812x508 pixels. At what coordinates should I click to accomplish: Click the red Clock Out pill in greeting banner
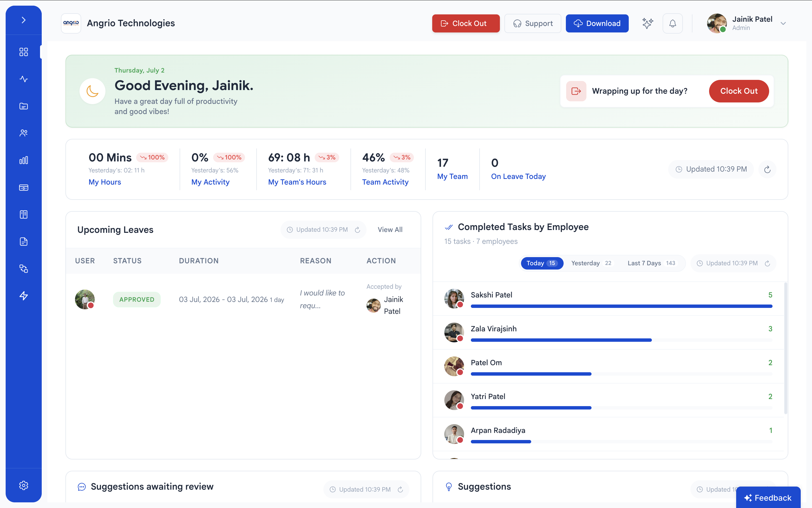point(739,91)
